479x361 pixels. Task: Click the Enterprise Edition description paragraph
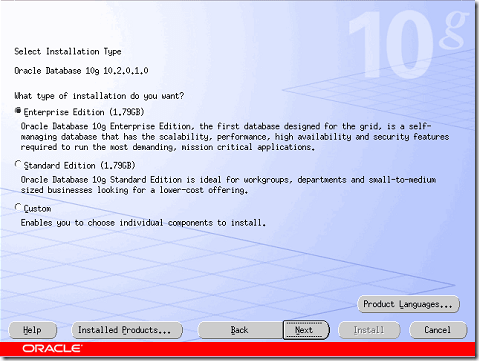pos(235,137)
